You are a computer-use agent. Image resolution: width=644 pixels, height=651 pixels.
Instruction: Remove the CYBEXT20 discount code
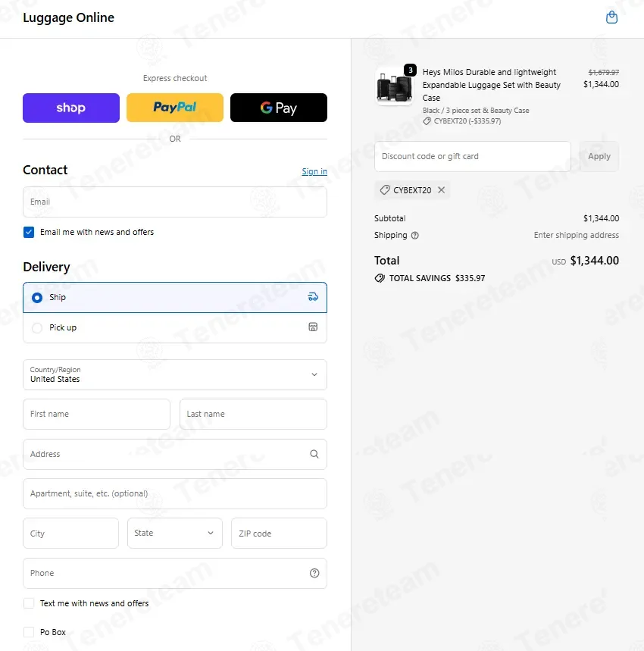click(x=441, y=189)
